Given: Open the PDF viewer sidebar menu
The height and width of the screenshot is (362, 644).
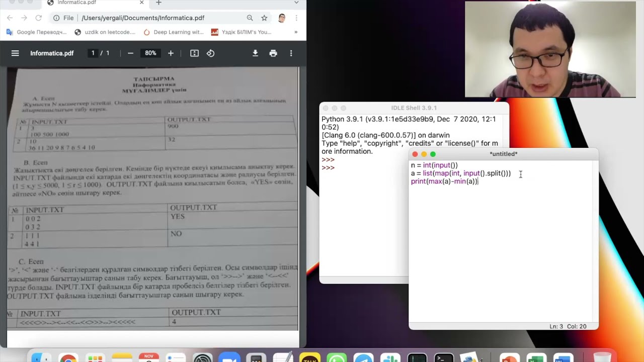Looking at the screenshot, I should point(15,53).
